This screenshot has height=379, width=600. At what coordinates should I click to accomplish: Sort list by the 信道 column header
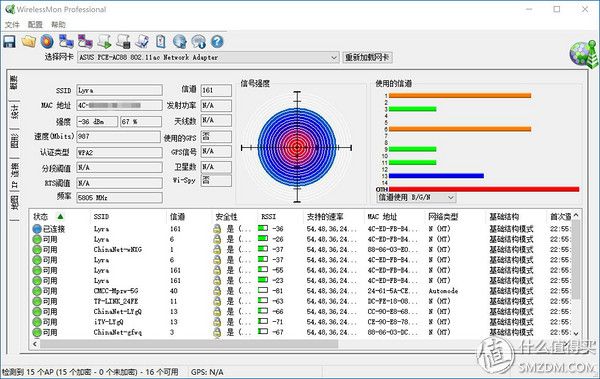pyautogui.click(x=189, y=217)
